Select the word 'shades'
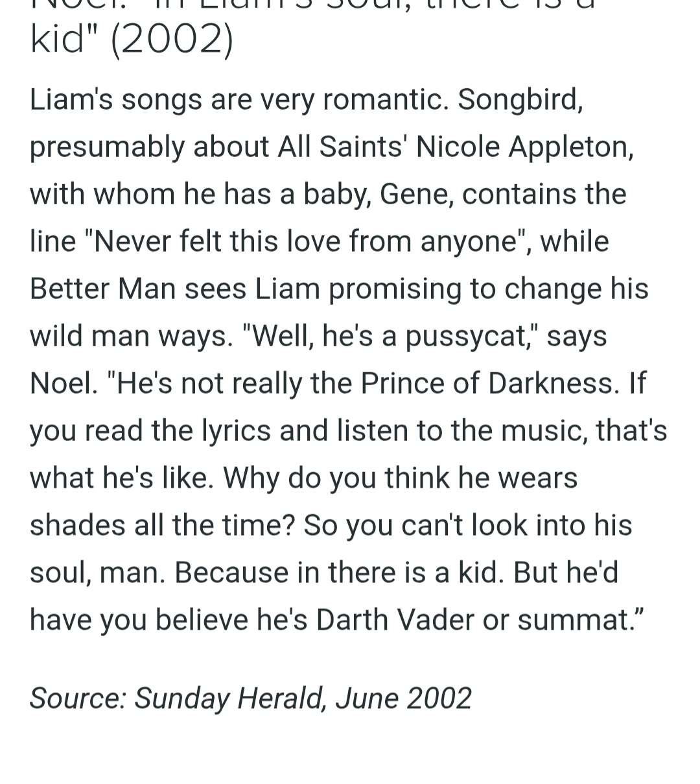700x784 pixels. (x=77, y=526)
